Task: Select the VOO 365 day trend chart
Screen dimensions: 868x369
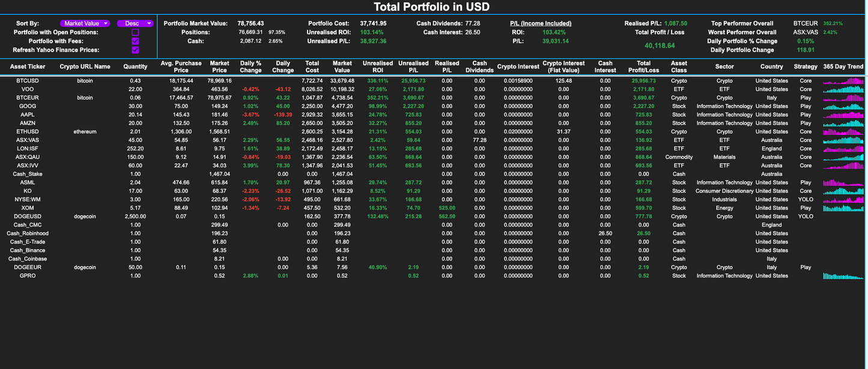Action: (x=843, y=89)
